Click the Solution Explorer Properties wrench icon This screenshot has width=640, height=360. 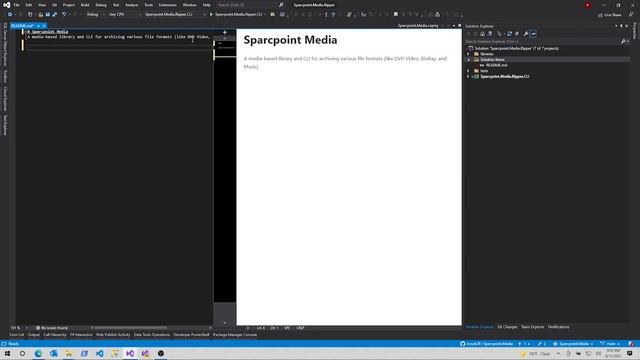(526, 34)
